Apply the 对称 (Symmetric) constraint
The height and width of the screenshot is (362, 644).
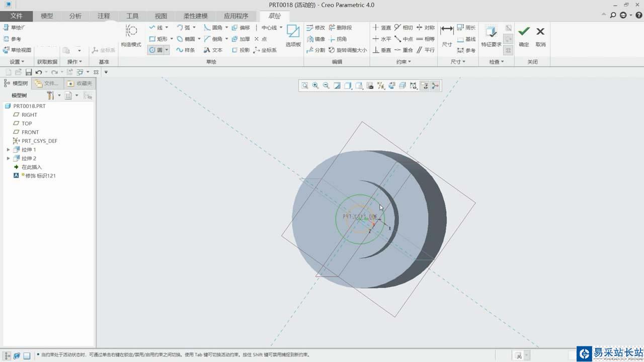425,28
